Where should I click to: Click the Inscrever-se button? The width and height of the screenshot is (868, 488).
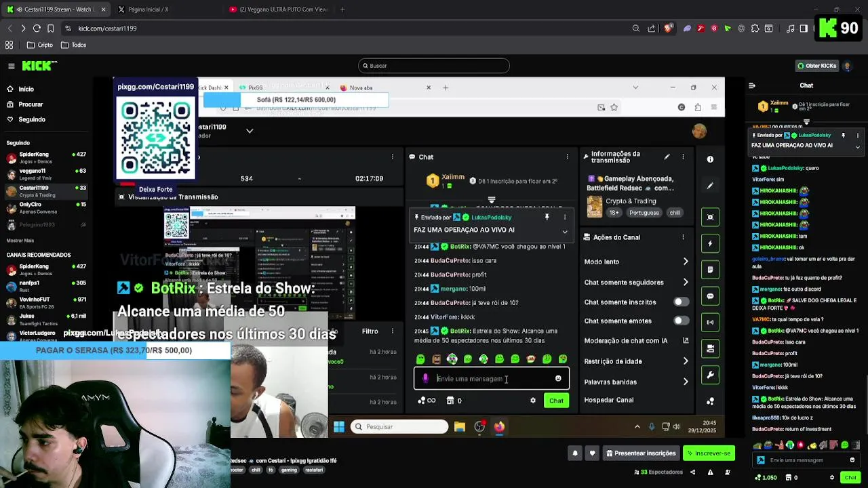point(709,453)
